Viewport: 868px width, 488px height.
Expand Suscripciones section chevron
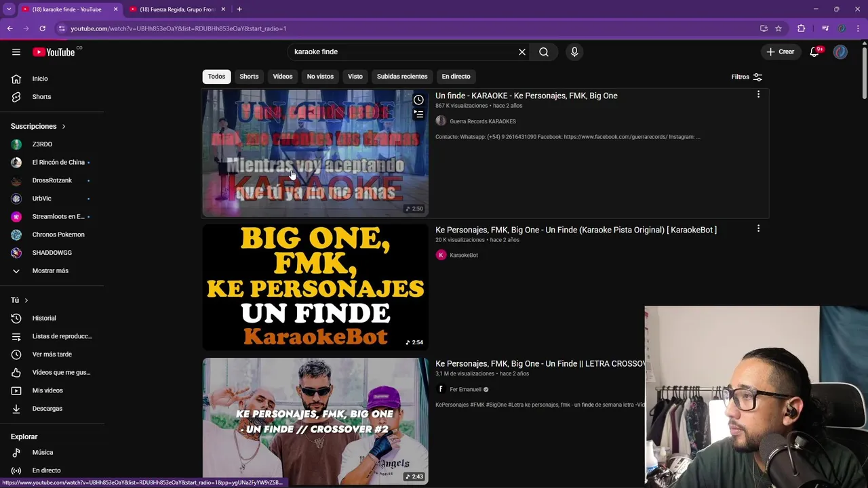(x=64, y=126)
